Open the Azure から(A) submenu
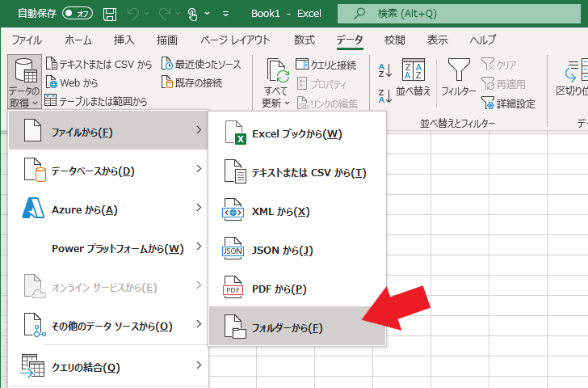This screenshot has height=388, width=588. (108, 209)
